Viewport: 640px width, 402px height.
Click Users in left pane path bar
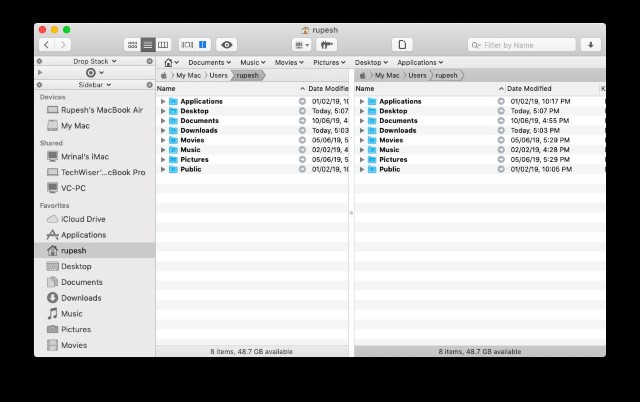(218, 76)
